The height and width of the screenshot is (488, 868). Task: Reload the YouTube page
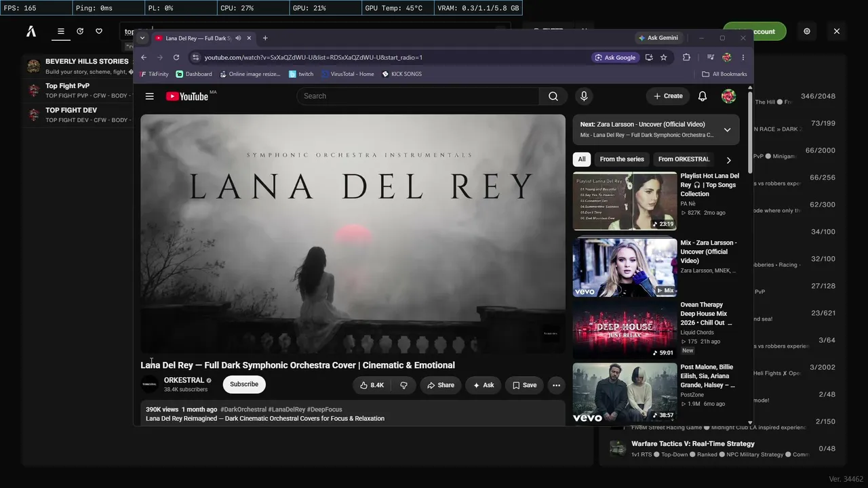(x=176, y=58)
